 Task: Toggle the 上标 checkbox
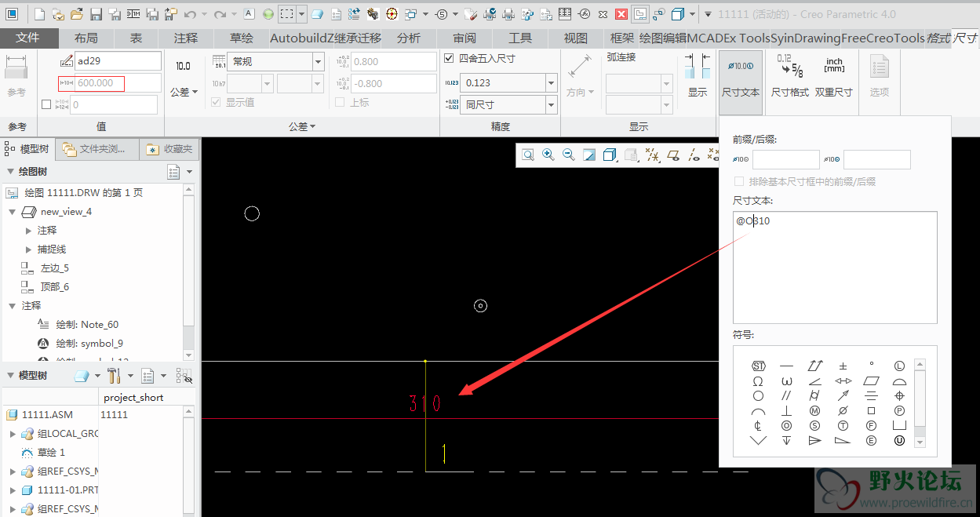click(340, 102)
